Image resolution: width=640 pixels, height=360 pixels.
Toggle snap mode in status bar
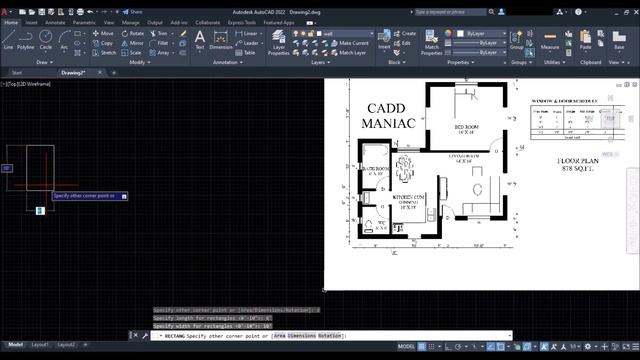tap(431, 347)
